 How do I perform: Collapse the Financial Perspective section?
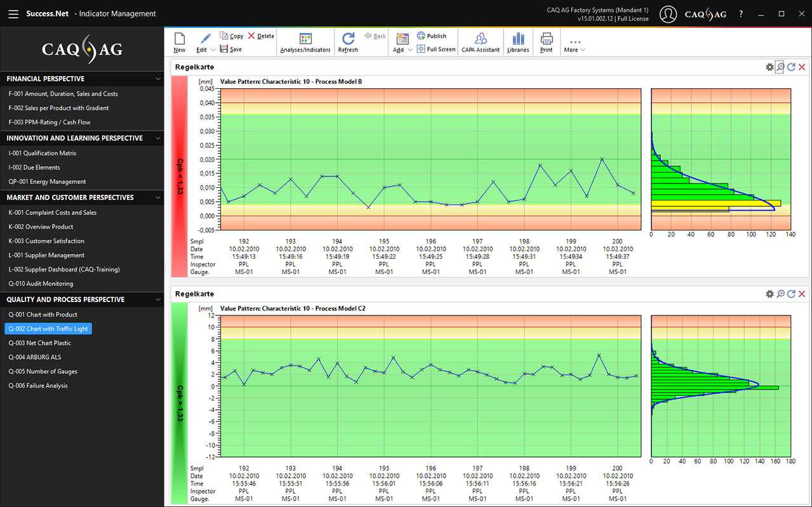(158, 79)
